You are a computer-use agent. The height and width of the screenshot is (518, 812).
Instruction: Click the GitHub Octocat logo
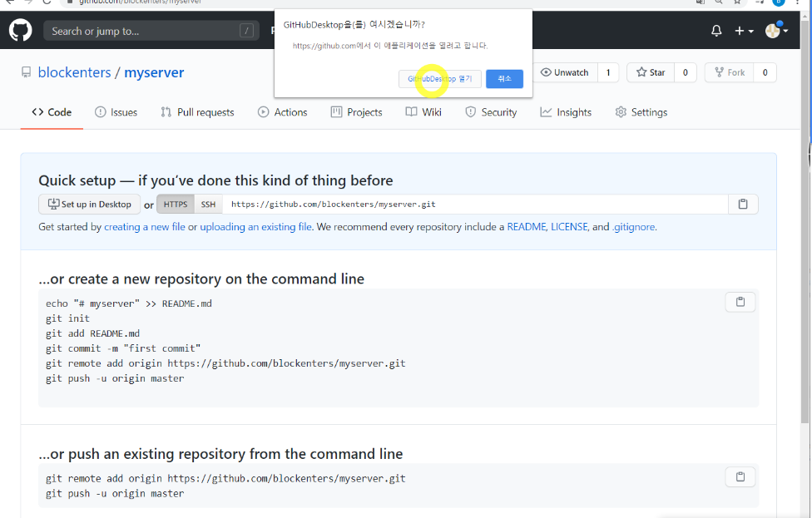pos(20,31)
